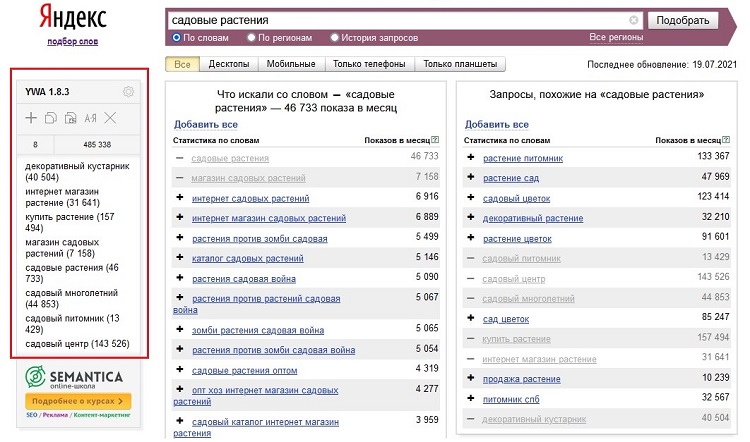Click the plus icon in YWA toolbar
This screenshot has height=442, width=750.
31,119
